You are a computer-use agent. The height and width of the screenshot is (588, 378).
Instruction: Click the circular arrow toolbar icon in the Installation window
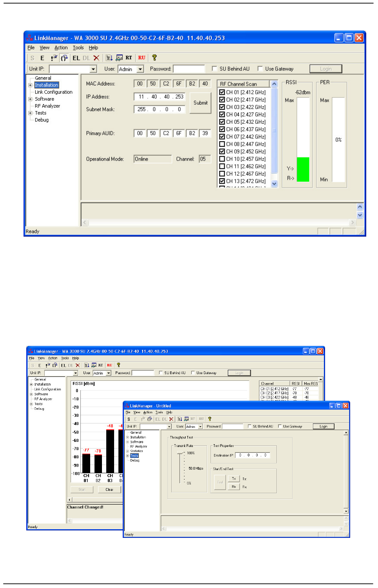pyautogui.click(x=64, y=58)
